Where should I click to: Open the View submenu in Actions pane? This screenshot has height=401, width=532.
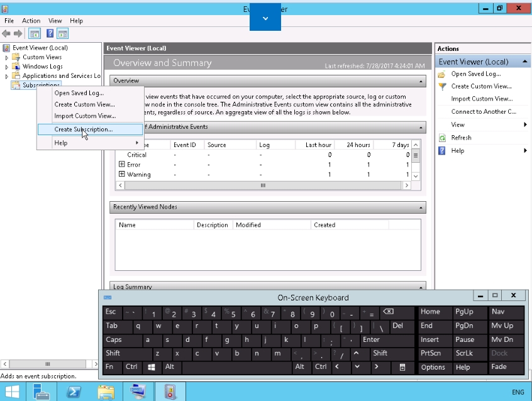pyautogui.click(x=482, y=124)
